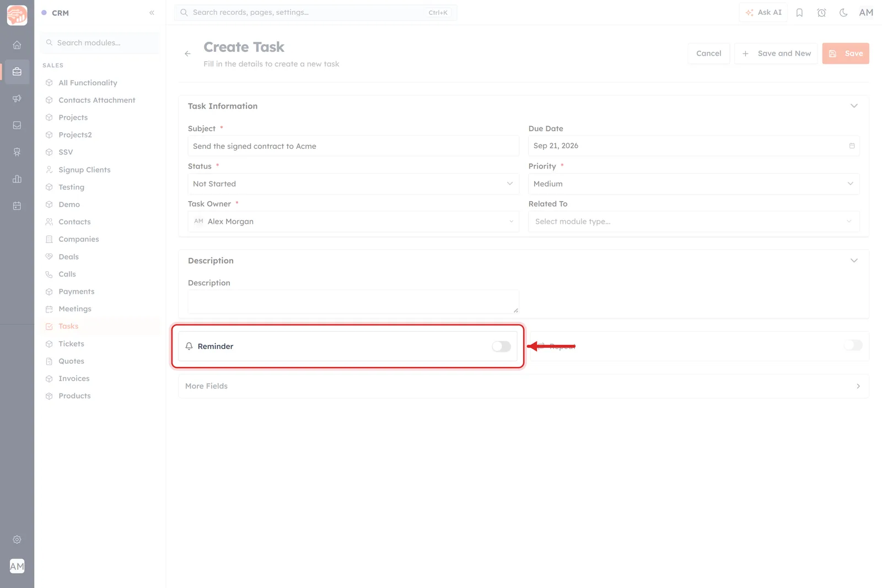
Task: Click the Ask AI button
Action: [x=763, y=13]
